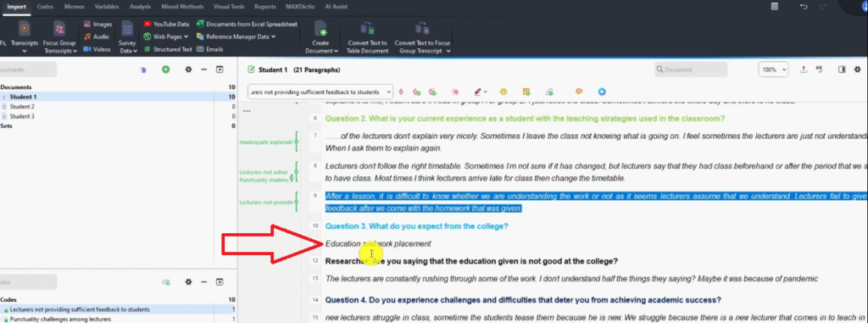Convert Text to Table Document
The width and height of the screenshot is (868, 323).
tap(368, 37)
